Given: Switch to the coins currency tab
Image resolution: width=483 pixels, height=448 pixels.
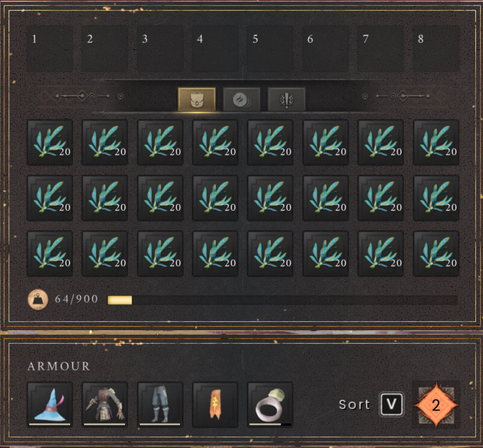Looking at the screenshot, I should click(242, 99).
